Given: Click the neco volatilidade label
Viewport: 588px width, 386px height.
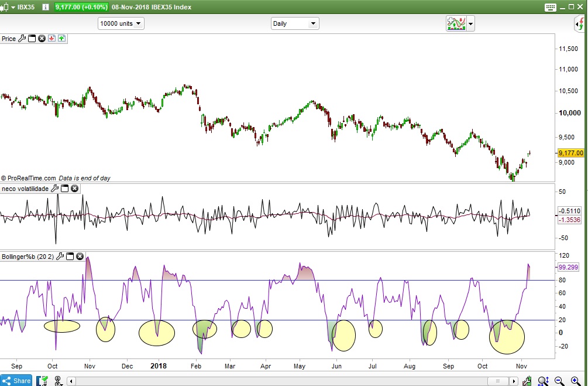Looking at the screenshot, I should [x=25, y=189].
